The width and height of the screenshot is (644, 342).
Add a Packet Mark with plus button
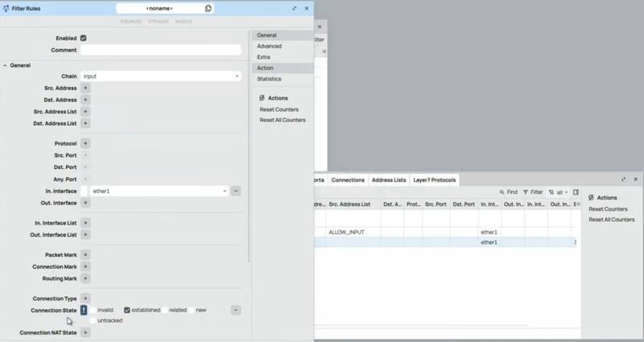(85, 255)
